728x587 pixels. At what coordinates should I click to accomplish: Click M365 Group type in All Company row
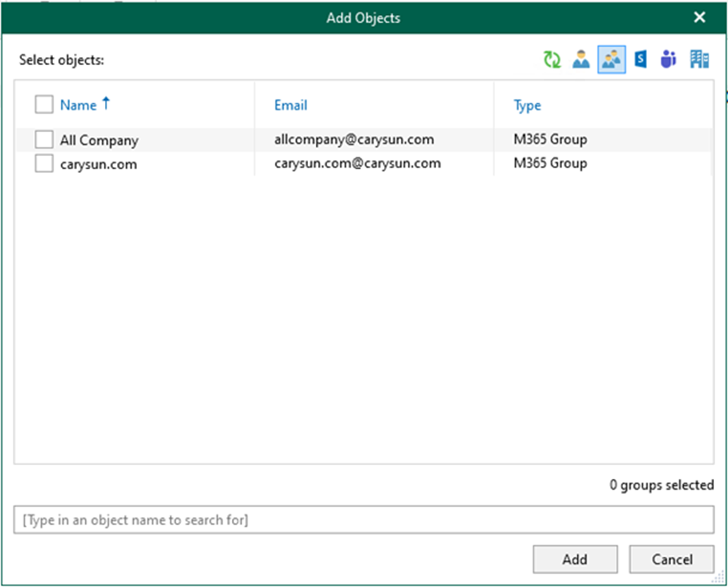[550, 140]
